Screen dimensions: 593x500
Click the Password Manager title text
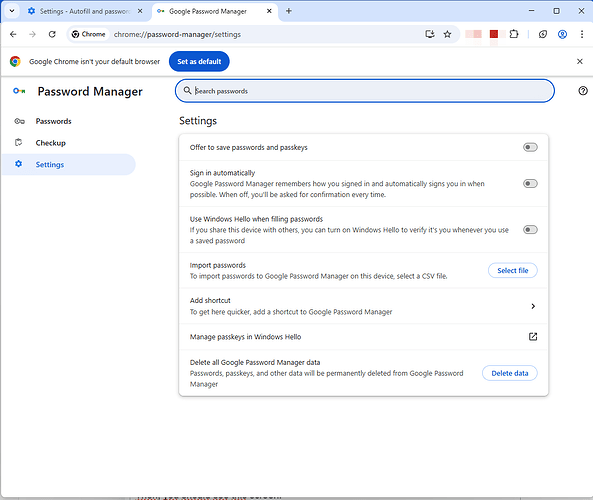pos(90,92)
